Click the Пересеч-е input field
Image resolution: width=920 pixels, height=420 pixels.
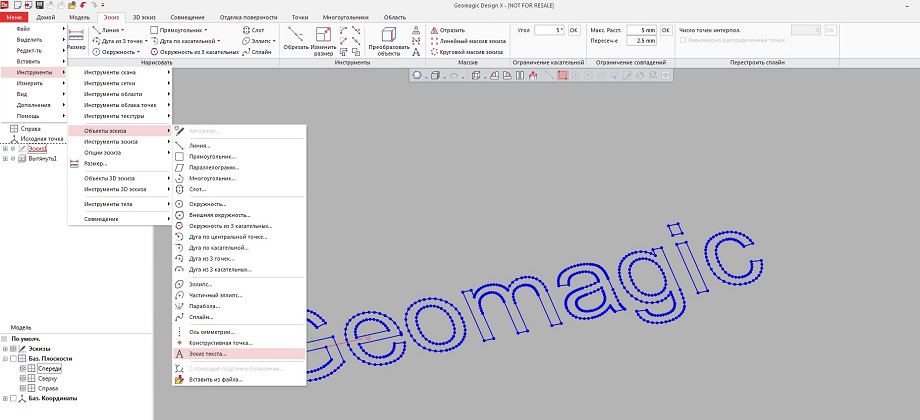pyautogui.click(x=642, y=40)
